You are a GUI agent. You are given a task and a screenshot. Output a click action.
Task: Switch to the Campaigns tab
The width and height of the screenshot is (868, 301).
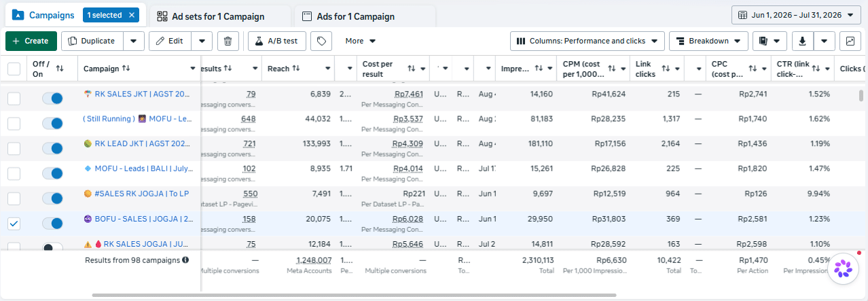click(43, 15)
